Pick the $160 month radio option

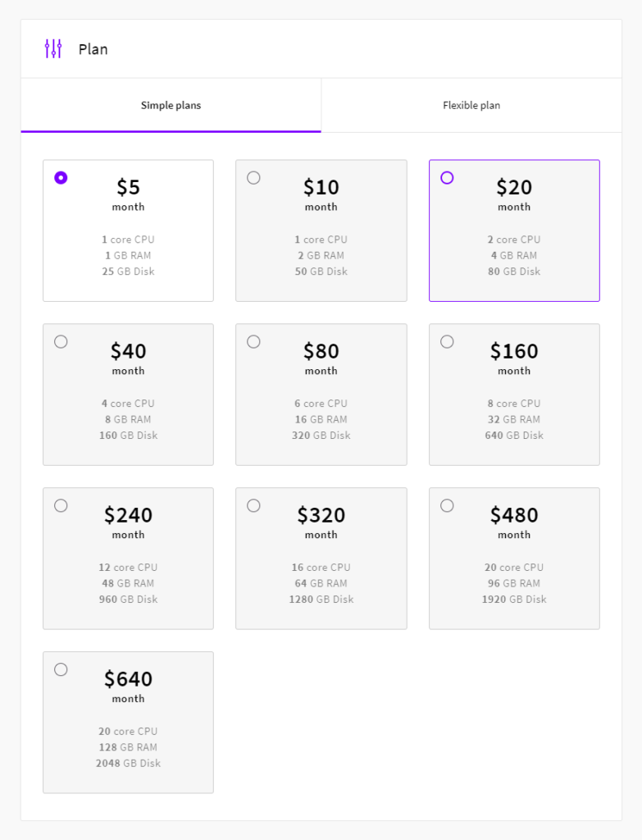click(x=447, y=341)
